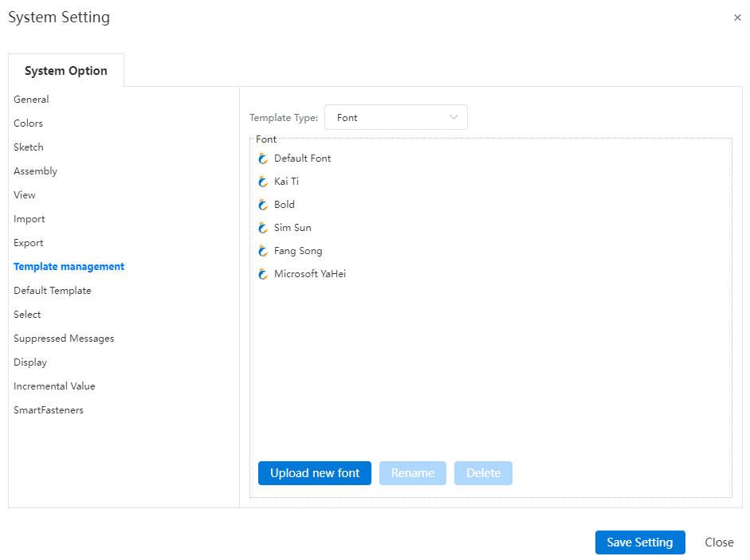750x560 pixels.
Task: Open the SmartFasteners section
Action: pos(49,410)
